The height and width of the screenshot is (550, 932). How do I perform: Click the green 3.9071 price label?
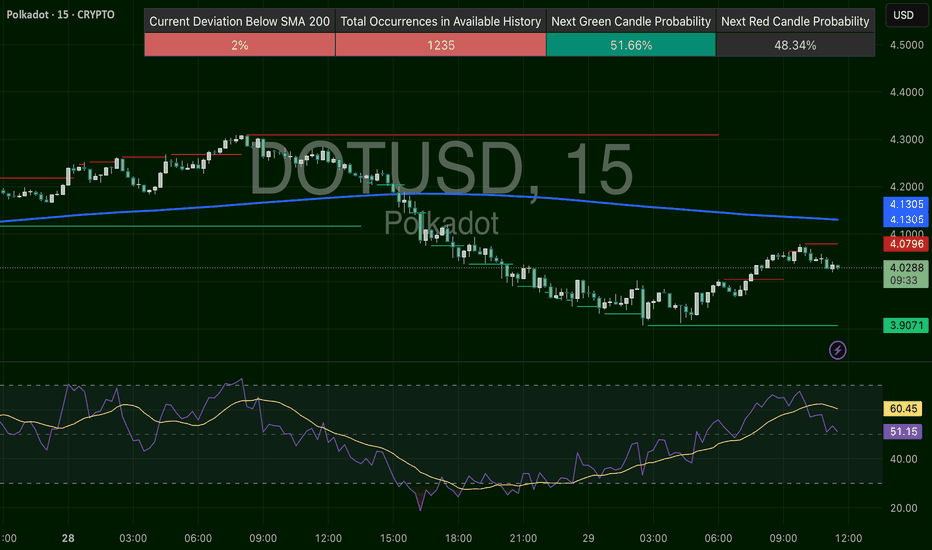coord(906,325)
